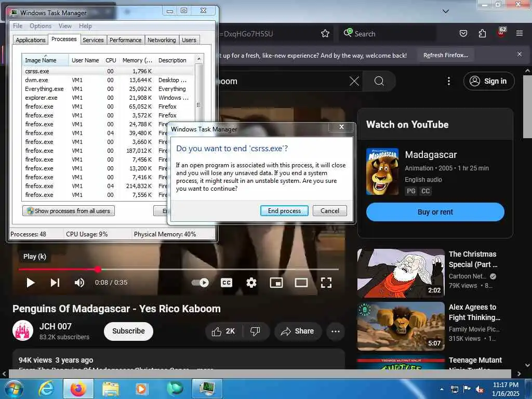This screenshot has height=399, width=532.
Task: Open Firefox extensions puzzle icon
Action: coord(482,33)
